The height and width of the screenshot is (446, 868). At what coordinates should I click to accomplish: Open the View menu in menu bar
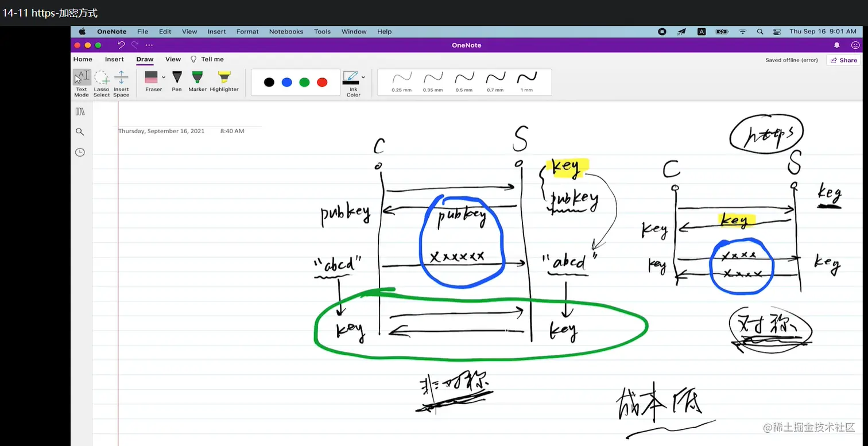(189, 32)
